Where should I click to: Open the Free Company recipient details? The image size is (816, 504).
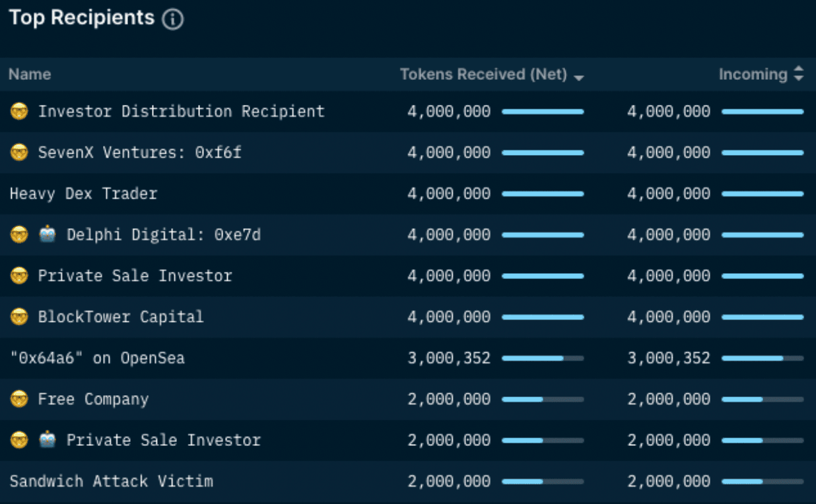point(92,399)
